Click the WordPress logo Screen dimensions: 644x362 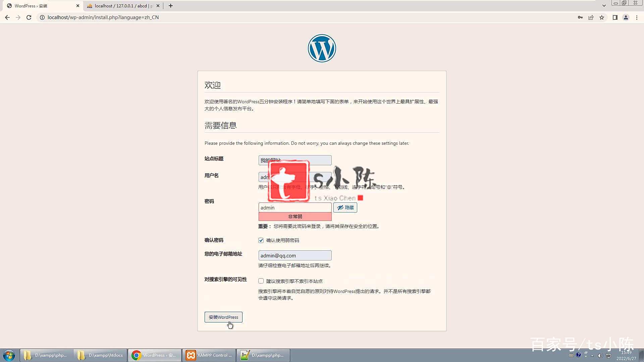tap(322, 48)
